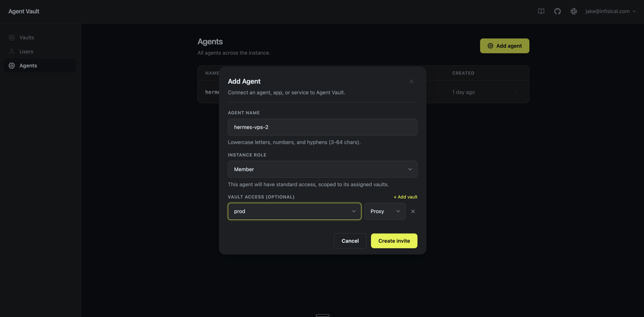Click the + Add vault link
The height and width of the screenshot is (317, 644).
coord(405,197)
